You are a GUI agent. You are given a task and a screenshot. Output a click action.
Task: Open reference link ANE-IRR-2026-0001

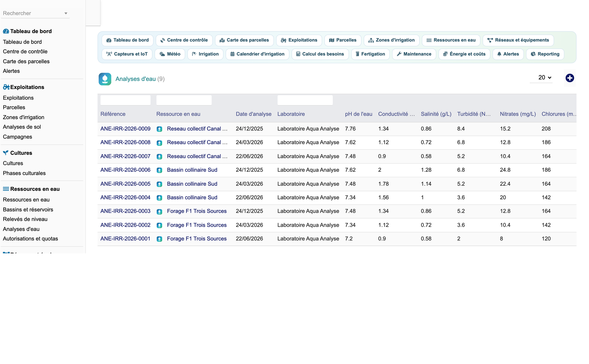pos(125,239)
